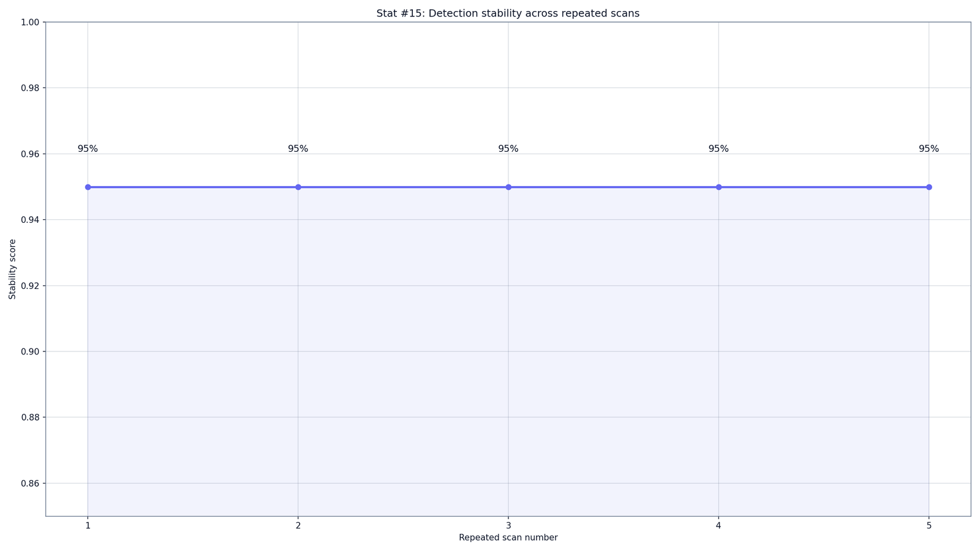The height and width of the screenshot is (551, 980).
Task: Click x-axis tick label for scan 3
Action: (508, 525)
